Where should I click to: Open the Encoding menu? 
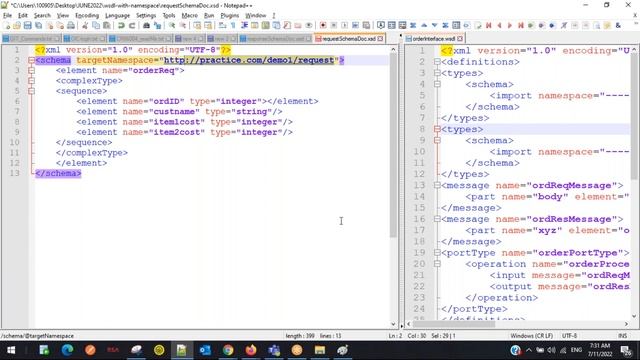[87, 16]
